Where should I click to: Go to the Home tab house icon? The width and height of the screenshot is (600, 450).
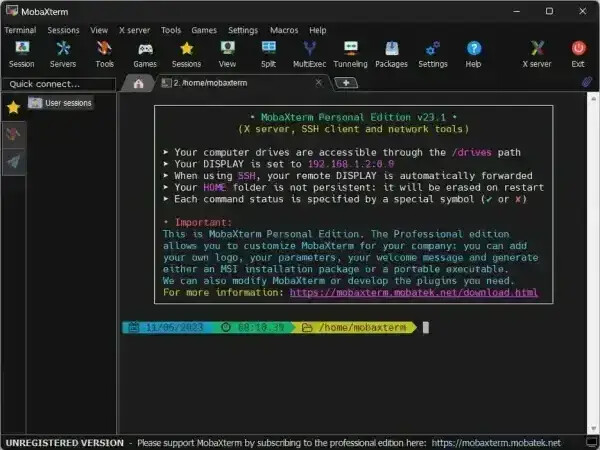139,83
